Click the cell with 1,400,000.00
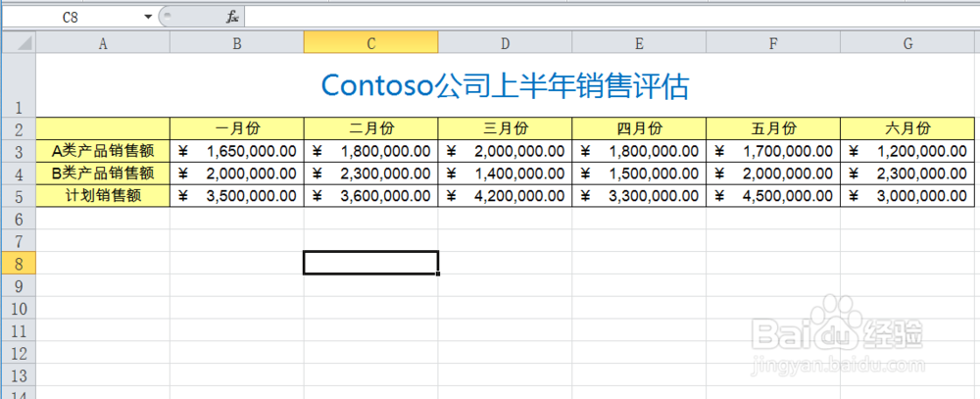This screenshot has width=980, height=399. [505, 174]
